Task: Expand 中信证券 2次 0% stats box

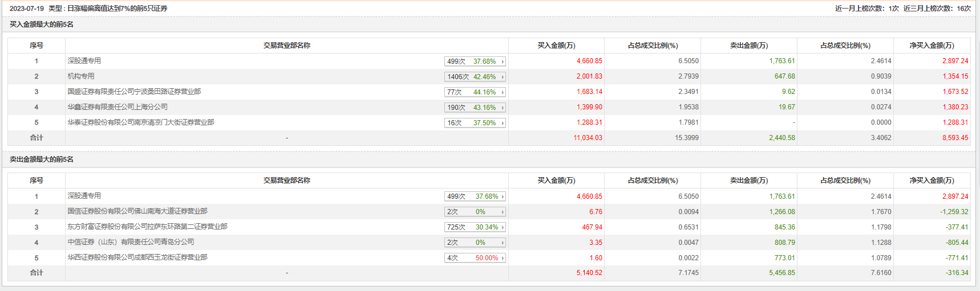Action: (475, 243)
